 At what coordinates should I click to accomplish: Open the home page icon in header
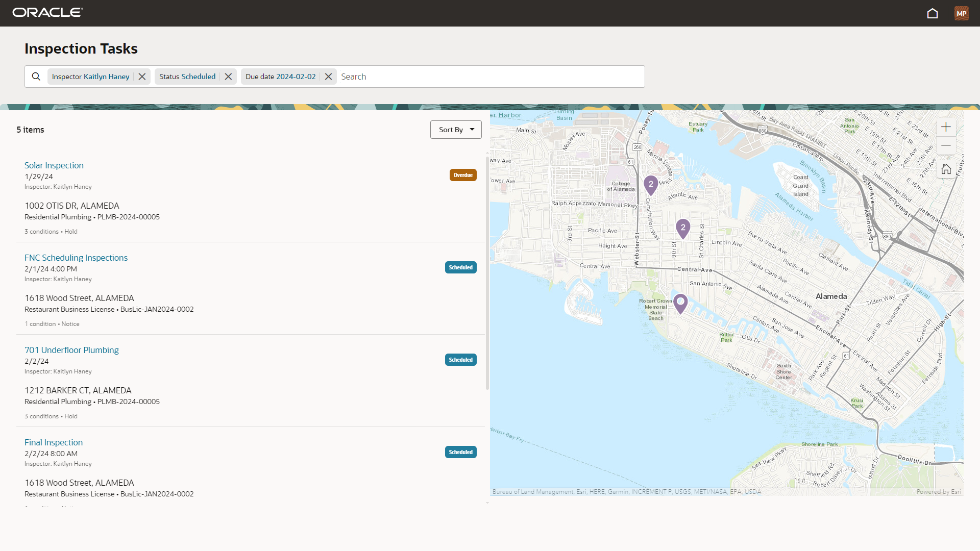[x=933, y=13]
